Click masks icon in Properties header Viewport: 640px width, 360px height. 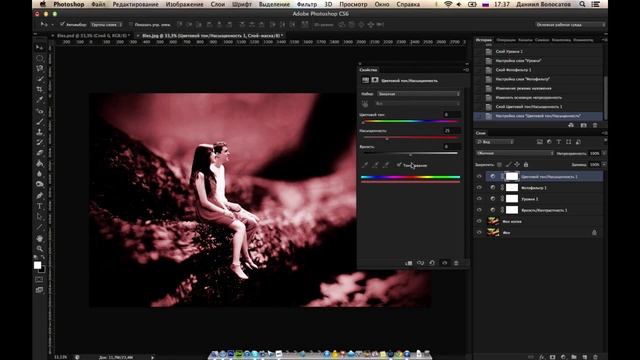pos(375,80)
